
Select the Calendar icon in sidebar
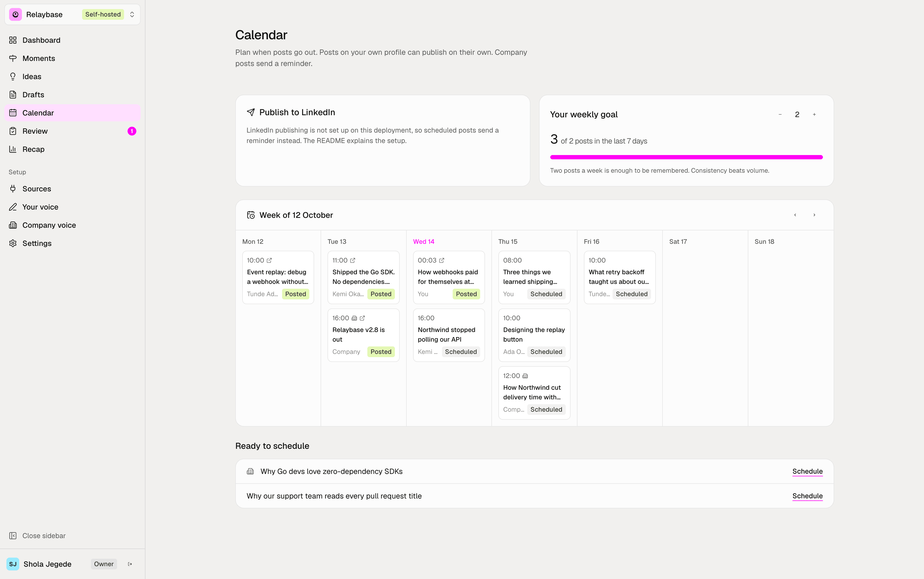point(13,113)
